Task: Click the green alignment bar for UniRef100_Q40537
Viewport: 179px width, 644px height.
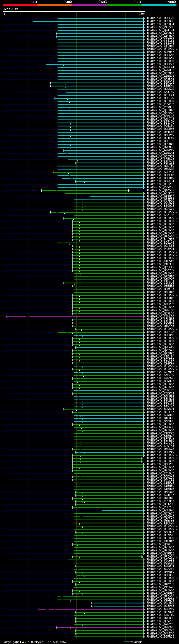Action: click(85, 191)
